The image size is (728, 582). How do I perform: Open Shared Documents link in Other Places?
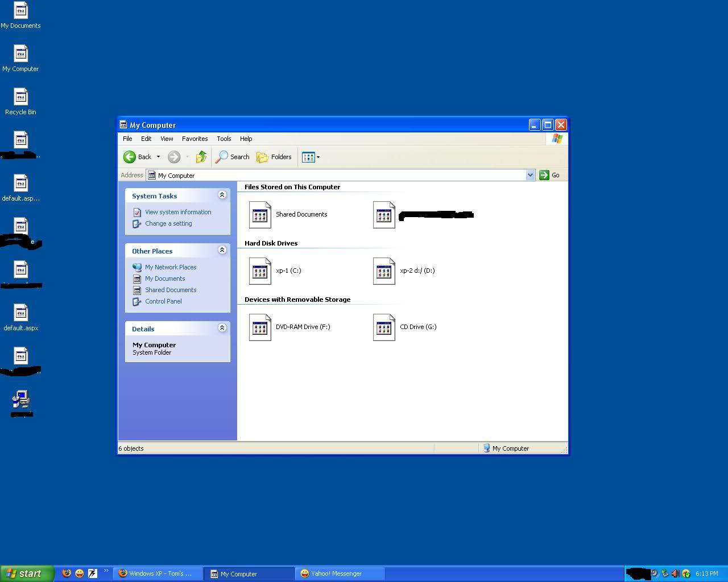[171, 290]
